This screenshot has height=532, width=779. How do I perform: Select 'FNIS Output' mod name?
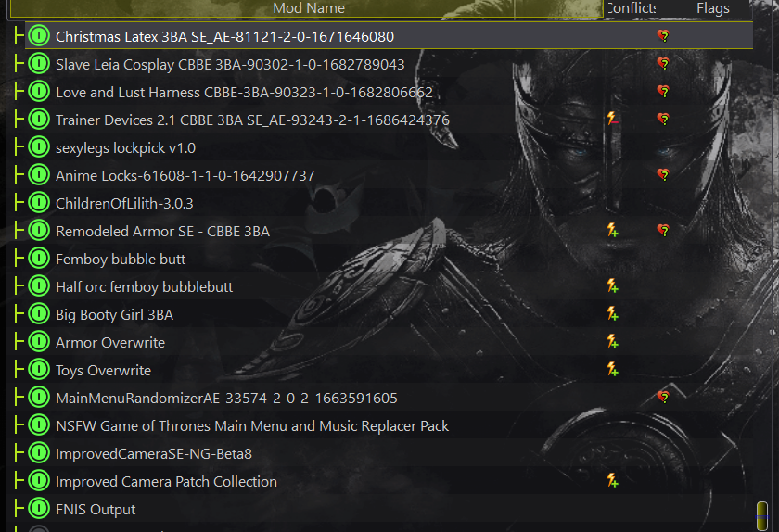(x=95, y=510)
